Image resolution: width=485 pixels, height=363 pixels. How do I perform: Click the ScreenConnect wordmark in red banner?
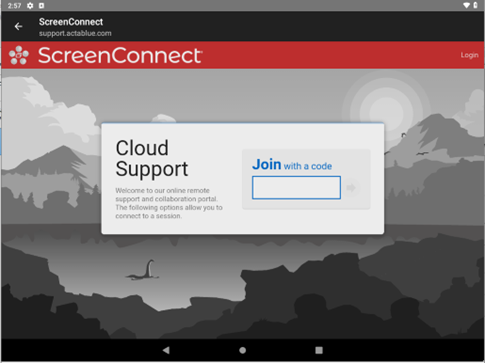coord(120,55)
